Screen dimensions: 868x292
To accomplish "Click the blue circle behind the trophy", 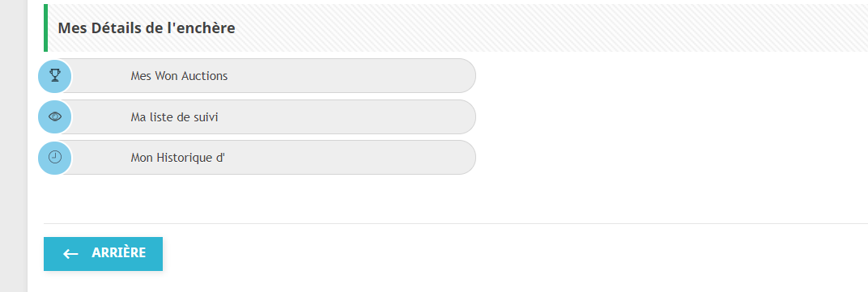I will (55, 76).
